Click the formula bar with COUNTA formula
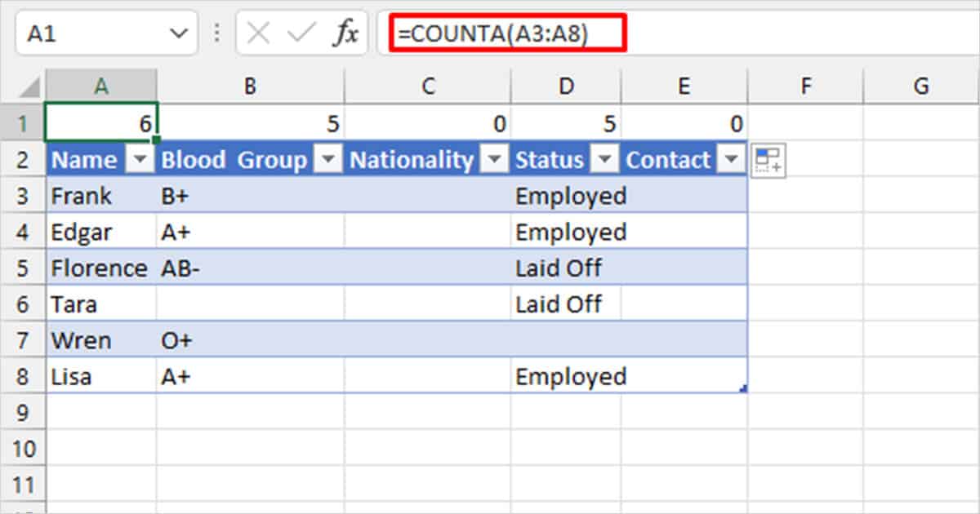 [678, 33]
